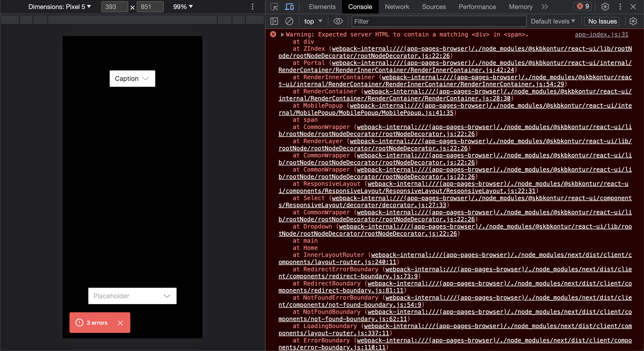The image size is (644, 351).
Task: Clear the console output
Action: click(x=289, y=22)
